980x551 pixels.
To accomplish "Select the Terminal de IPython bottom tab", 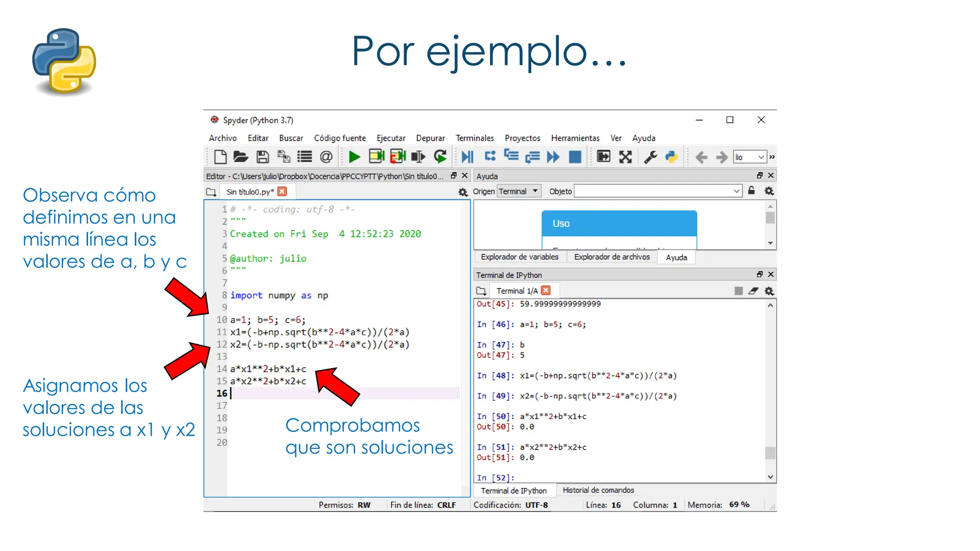I will click(514, 490).
